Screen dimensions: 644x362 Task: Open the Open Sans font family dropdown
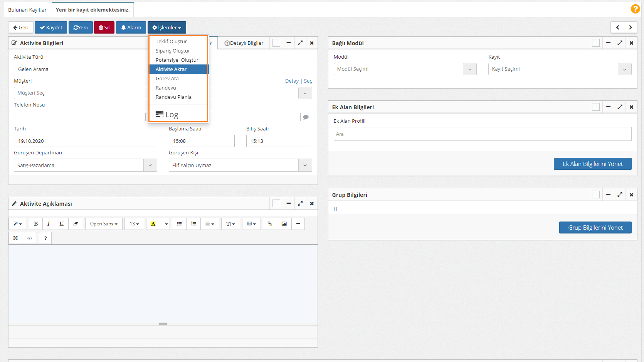[x=104, y=224]
